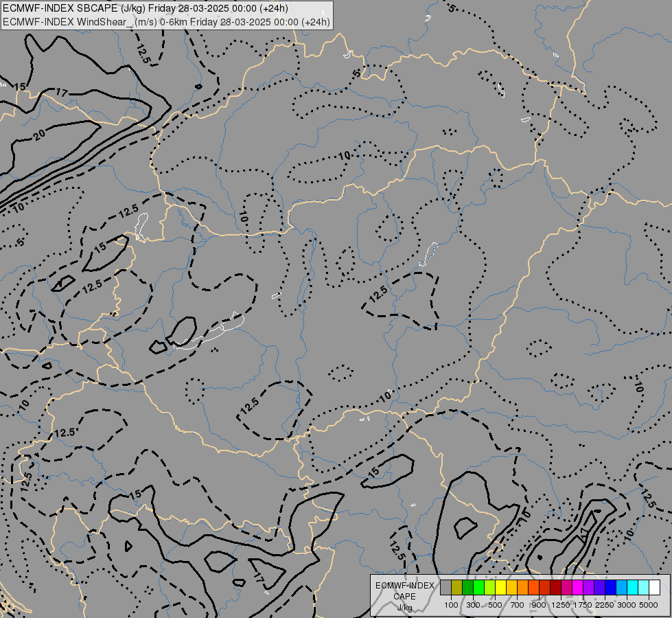Click the J/kg unit label in legend

(404, 608)
